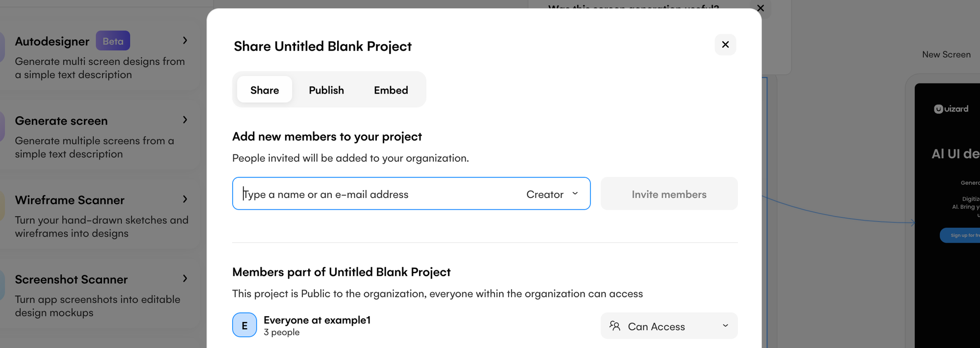Switch to the Embed tab
Screen dimensions: 980x348
(391, 90)
